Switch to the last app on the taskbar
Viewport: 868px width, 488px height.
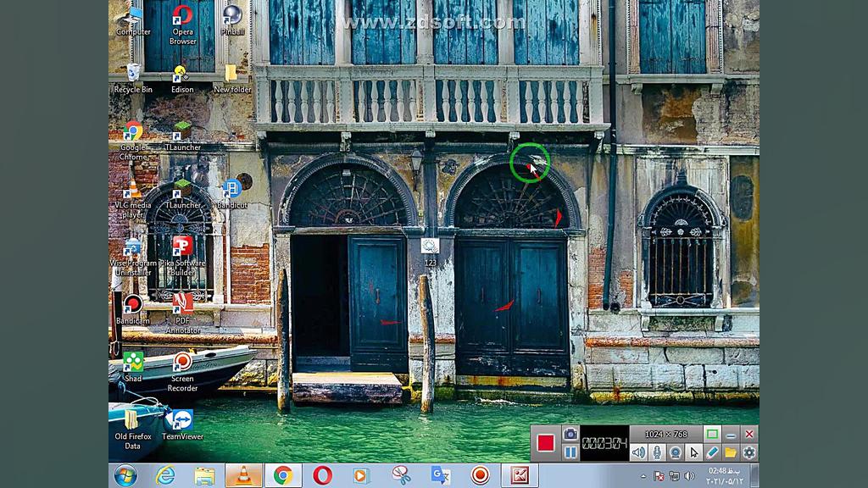(x=520, y=476)
